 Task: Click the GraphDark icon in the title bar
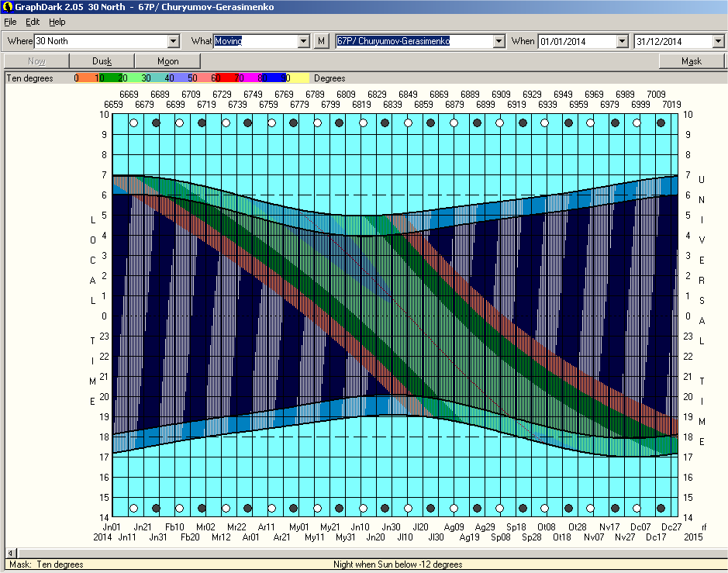click(7, 7)
